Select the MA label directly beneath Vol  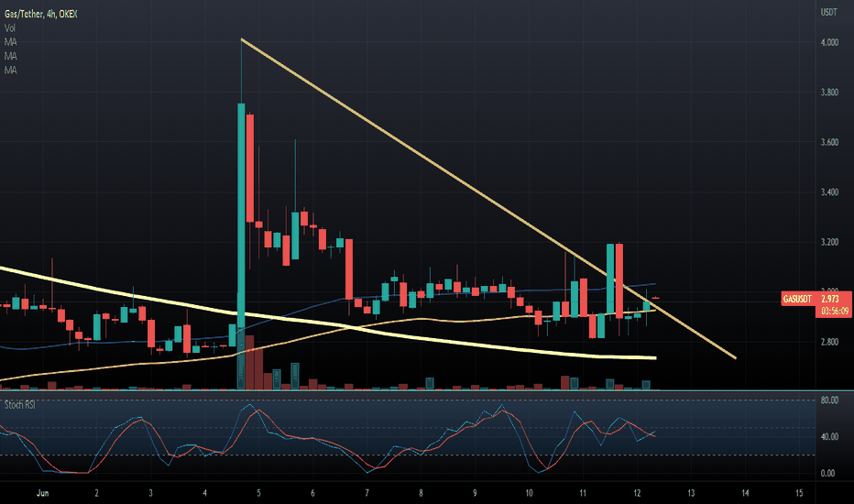(10, 42)
